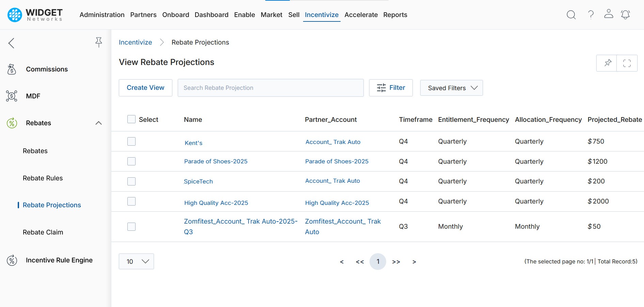Pin the Rebate Projections view
Screen dimensions: 644x307
point(608,63)
